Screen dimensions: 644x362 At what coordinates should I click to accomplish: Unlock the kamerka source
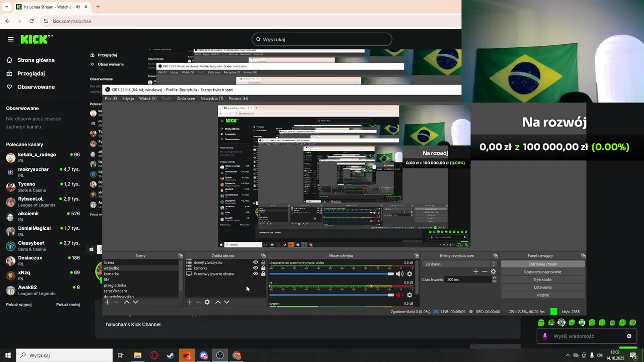(263, 268)
